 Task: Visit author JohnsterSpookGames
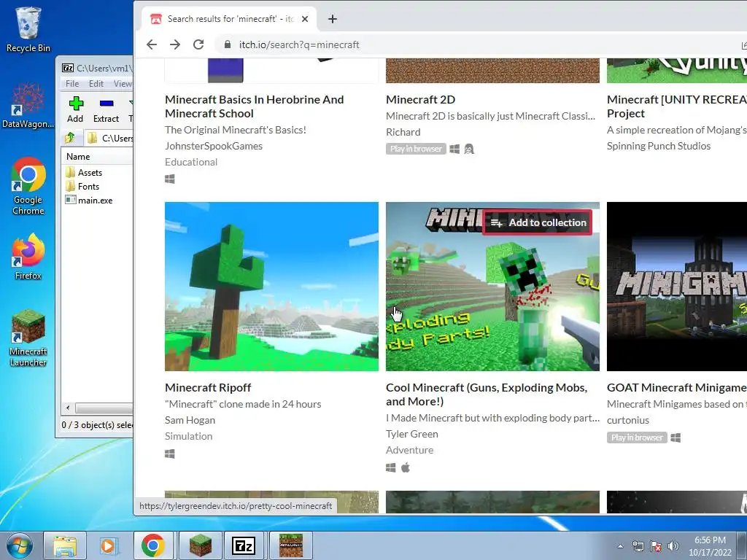coord(214,146)
